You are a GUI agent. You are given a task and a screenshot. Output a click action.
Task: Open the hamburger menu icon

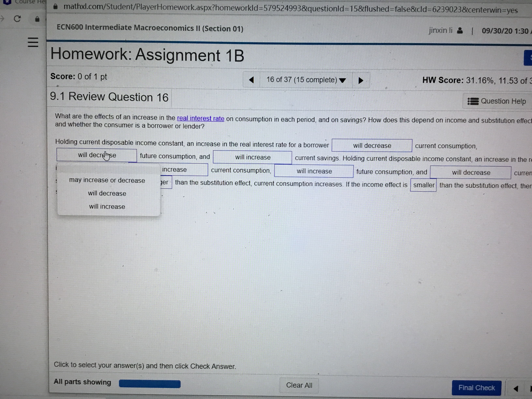coord(33,42)
